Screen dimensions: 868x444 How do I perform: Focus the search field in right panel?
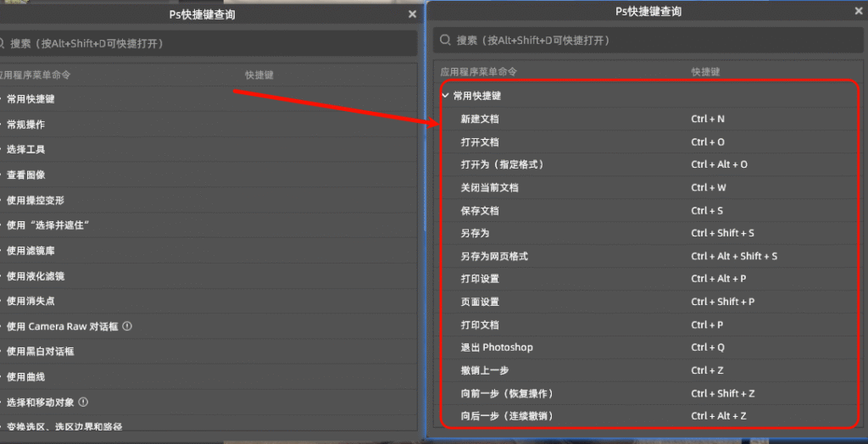point(648,40)
